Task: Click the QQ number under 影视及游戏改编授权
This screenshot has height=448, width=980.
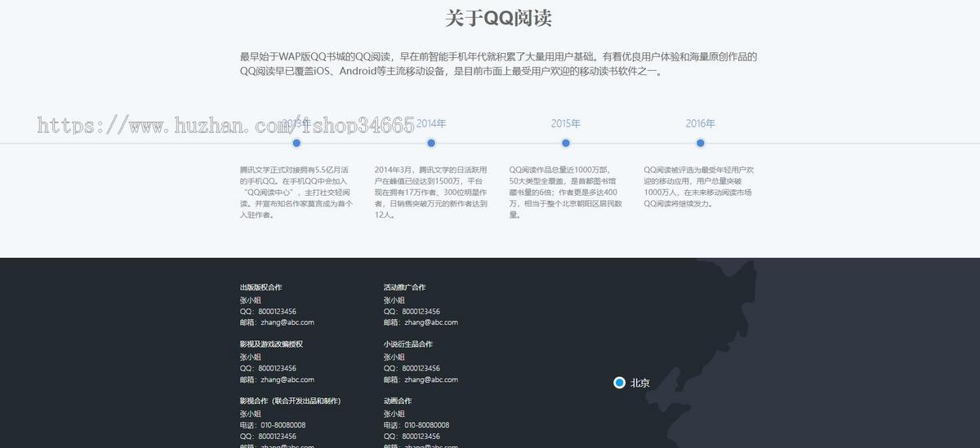Action: 277,368
